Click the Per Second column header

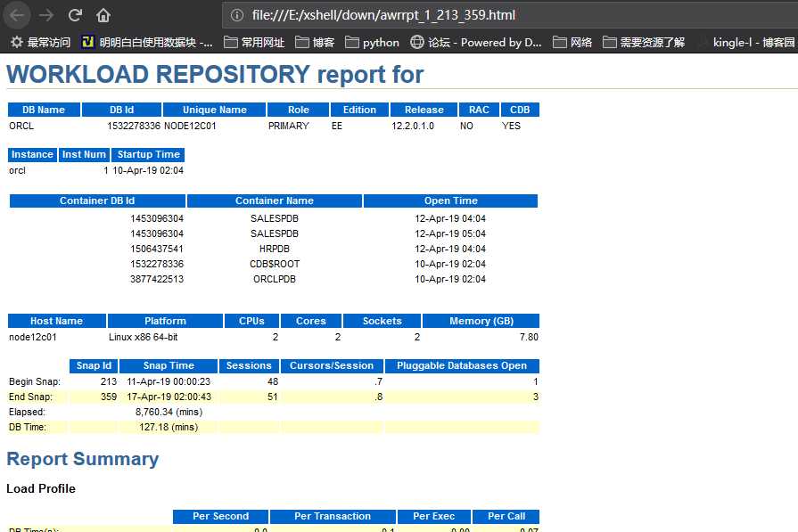coord(220,516)
